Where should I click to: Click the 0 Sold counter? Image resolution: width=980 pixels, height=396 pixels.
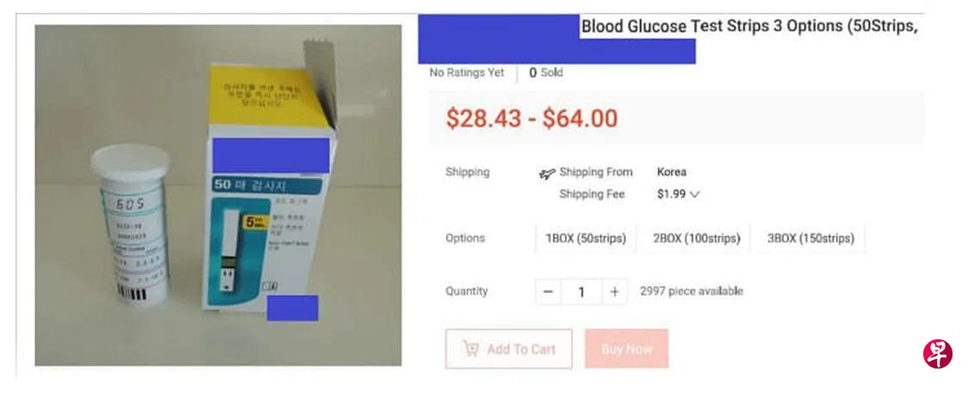546,73
